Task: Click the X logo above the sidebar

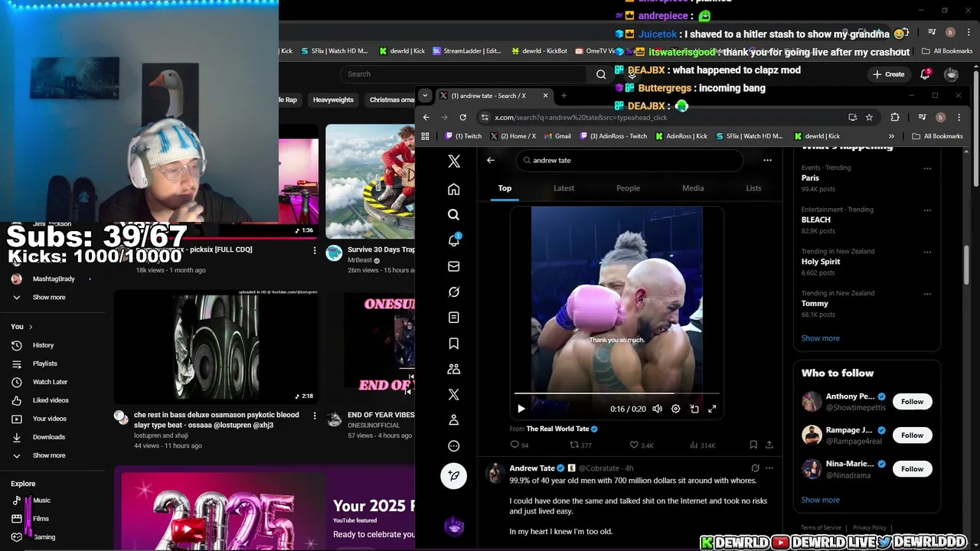Action: pos(453,161)
